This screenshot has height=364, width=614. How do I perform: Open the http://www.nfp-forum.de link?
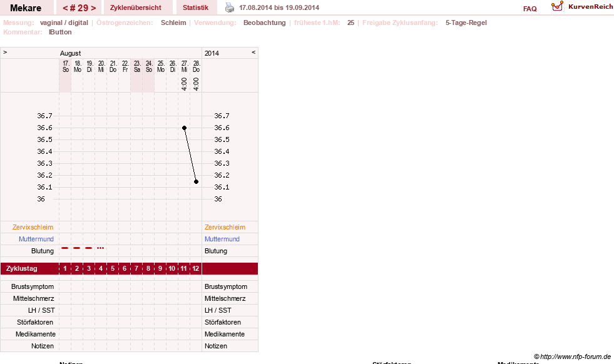(x=575, y=356)
